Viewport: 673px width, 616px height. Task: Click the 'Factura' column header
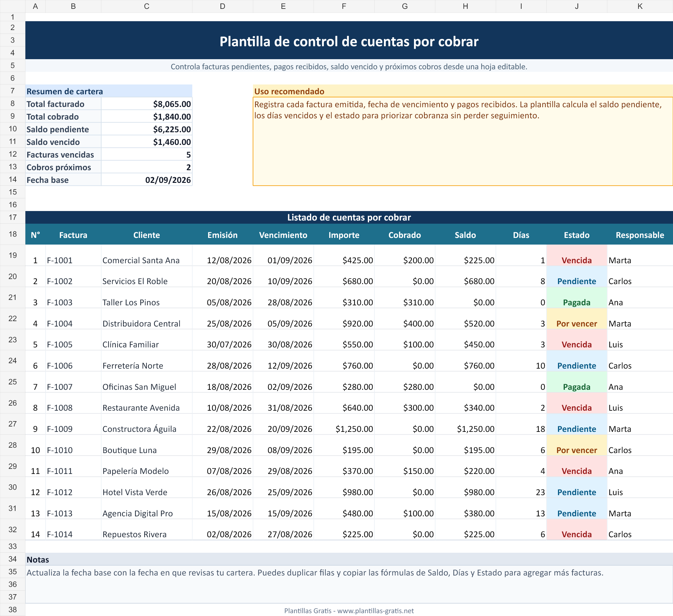[x=73, y=235]
